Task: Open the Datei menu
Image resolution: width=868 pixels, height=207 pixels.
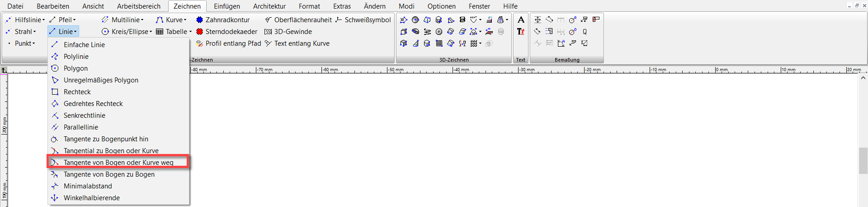Action: coord(15,6)
